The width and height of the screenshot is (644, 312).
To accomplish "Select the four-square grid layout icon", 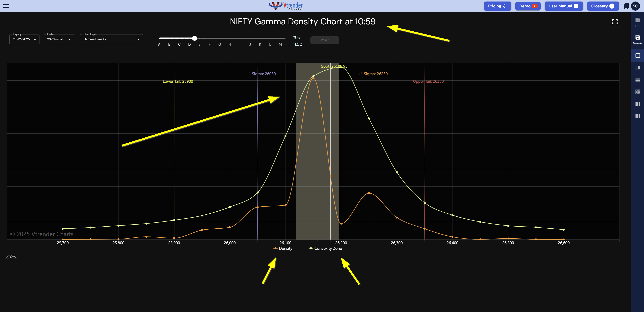I will click(x=637, y=92).
